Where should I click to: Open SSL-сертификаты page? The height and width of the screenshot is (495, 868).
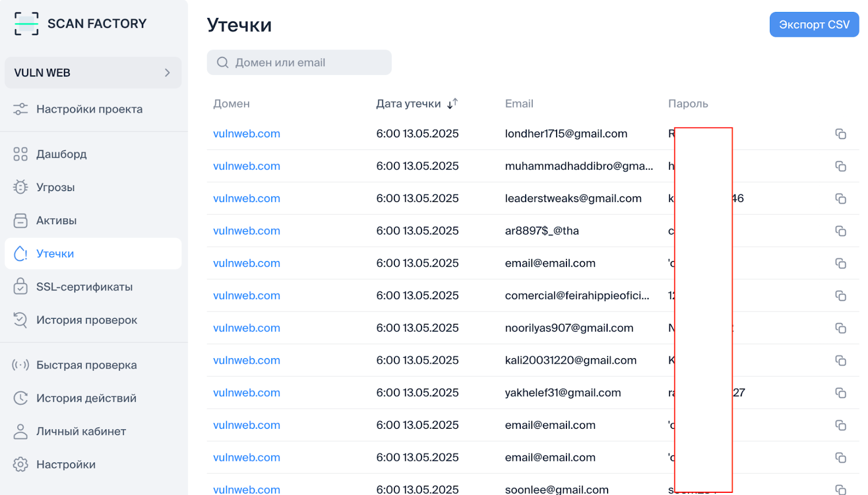tap(84, 287)
